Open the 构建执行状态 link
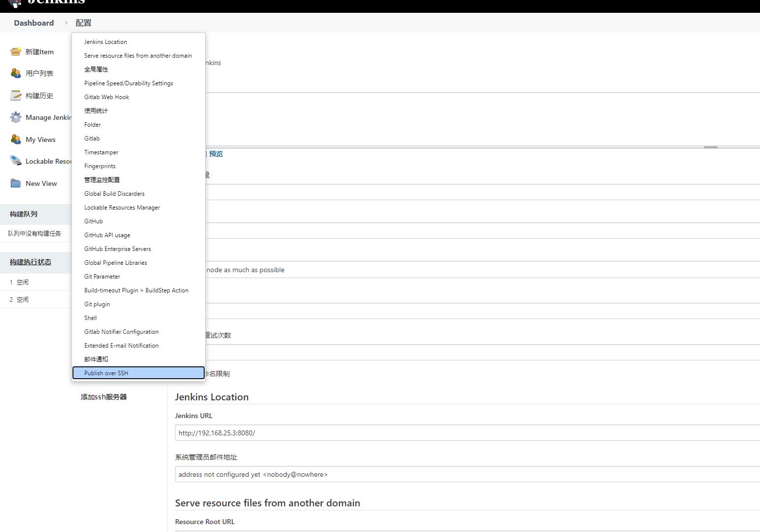This screenshot has height=532, width=760. 31,262
